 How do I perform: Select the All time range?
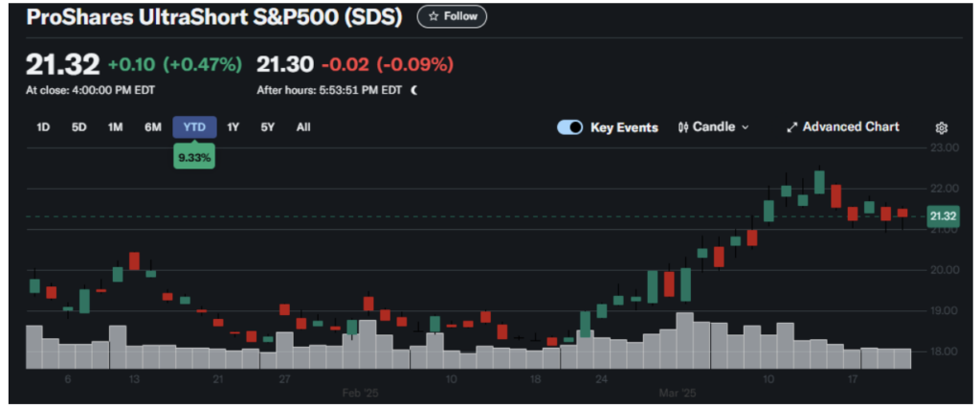click(x=303, y=127)
